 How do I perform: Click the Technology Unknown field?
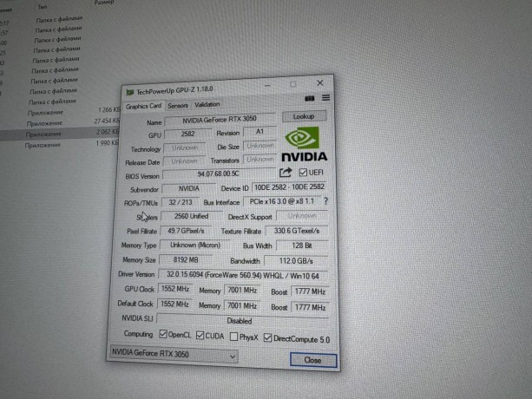pos(185,148)
